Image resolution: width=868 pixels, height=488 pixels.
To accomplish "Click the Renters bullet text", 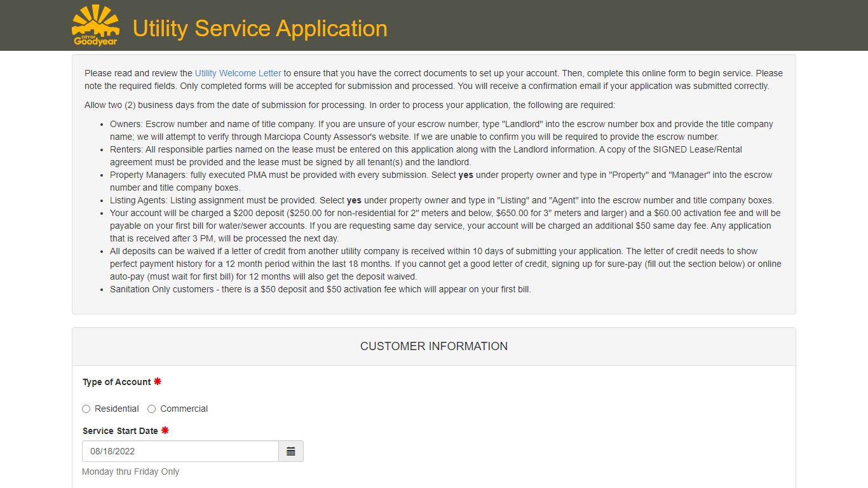I will tap(426, 156).
